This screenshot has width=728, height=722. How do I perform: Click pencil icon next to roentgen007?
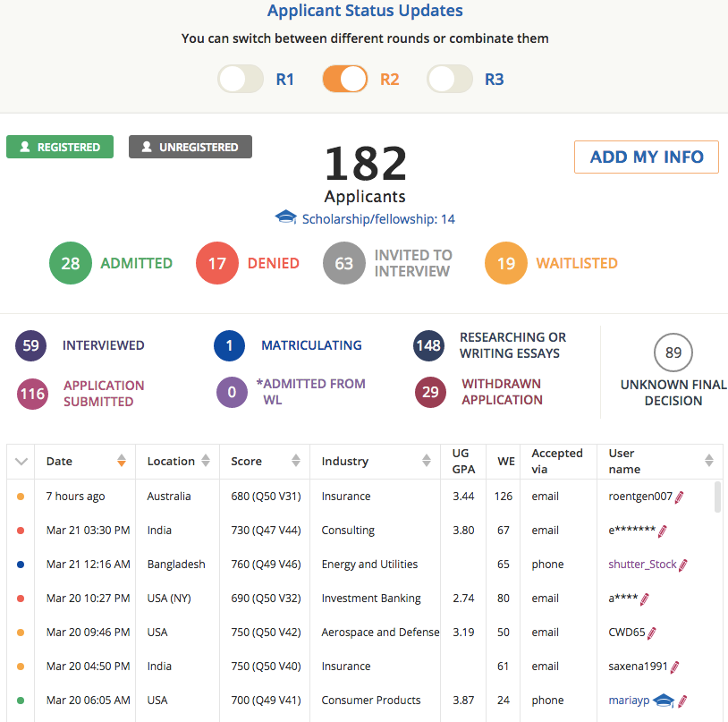tap(680, 497)
